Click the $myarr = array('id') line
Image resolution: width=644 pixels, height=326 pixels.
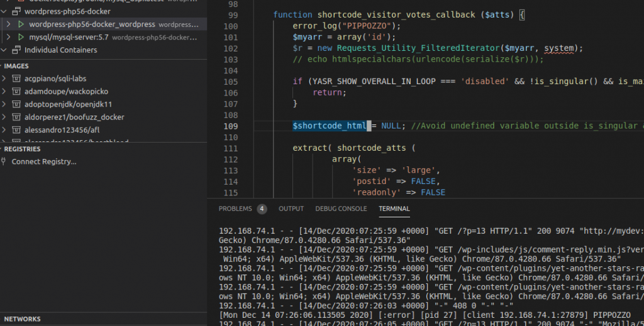coord(344,37)
